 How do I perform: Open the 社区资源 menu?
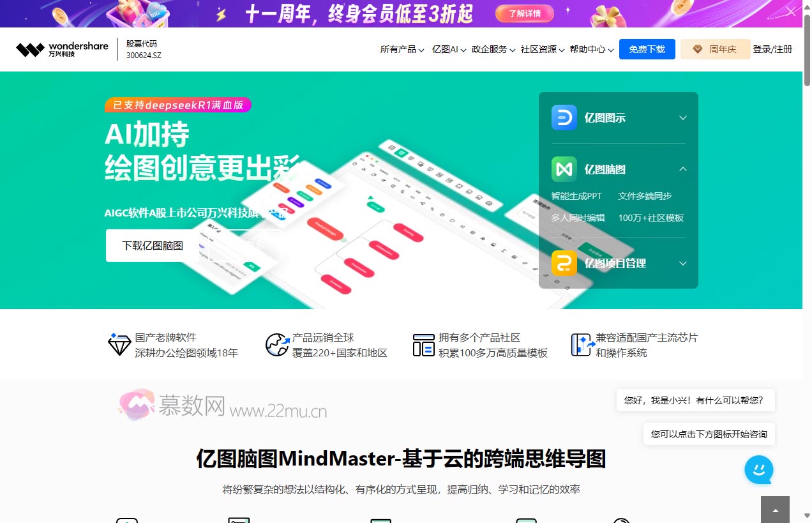(540, 49)
